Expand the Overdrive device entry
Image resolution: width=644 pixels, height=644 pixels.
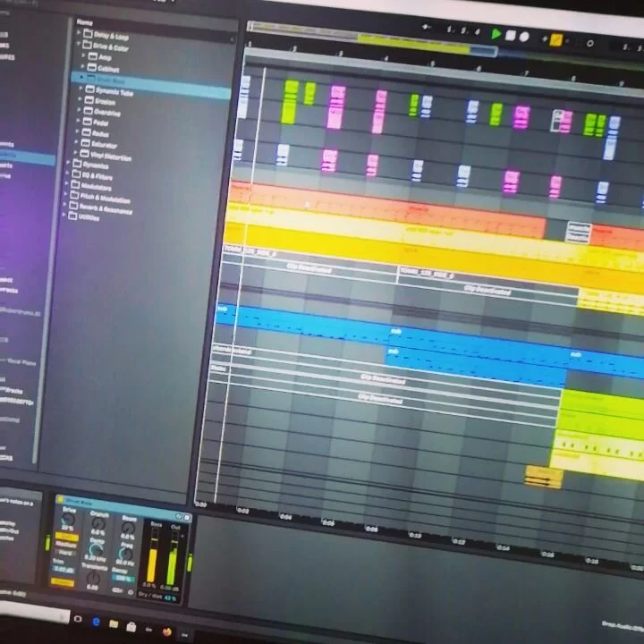[x=79, y=109]
